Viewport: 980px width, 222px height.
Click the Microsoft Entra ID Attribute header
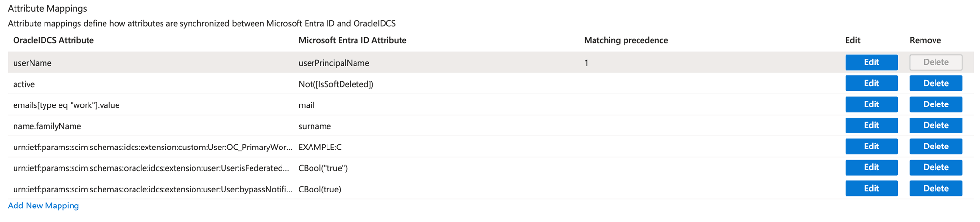pyautogui.click(x=352, y=40)
